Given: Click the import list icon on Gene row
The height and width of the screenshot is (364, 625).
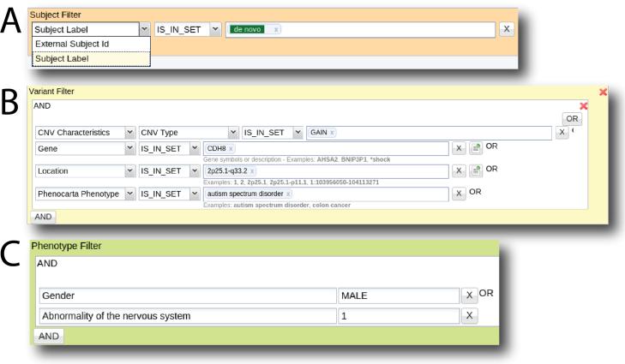Looking at the screenshot, I should 476,148.
